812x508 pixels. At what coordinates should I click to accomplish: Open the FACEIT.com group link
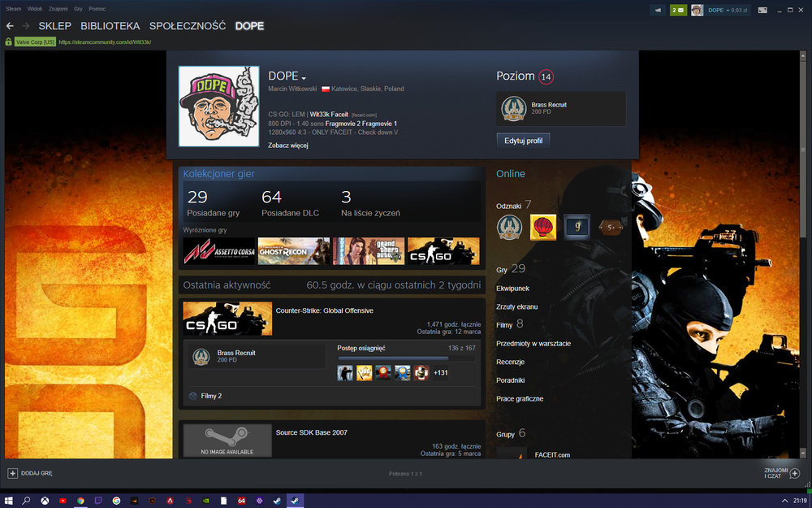[552, 454]
